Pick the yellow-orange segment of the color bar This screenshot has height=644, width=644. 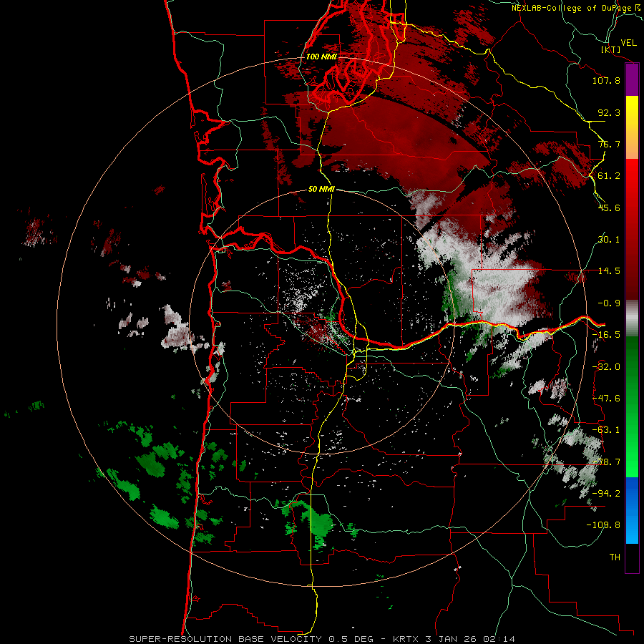tap(632, 127)
